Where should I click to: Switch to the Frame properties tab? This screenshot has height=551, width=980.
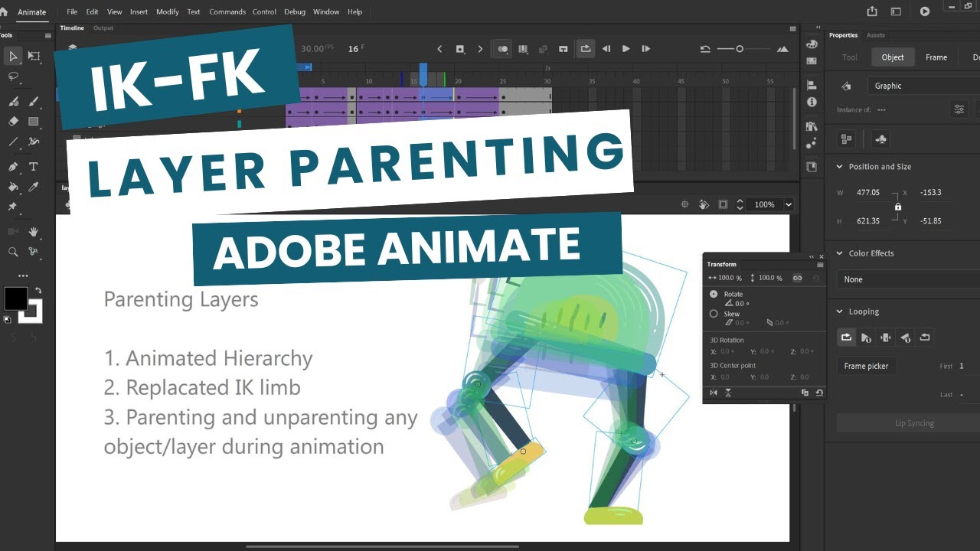pyautogui.click(x=936, y=57)
